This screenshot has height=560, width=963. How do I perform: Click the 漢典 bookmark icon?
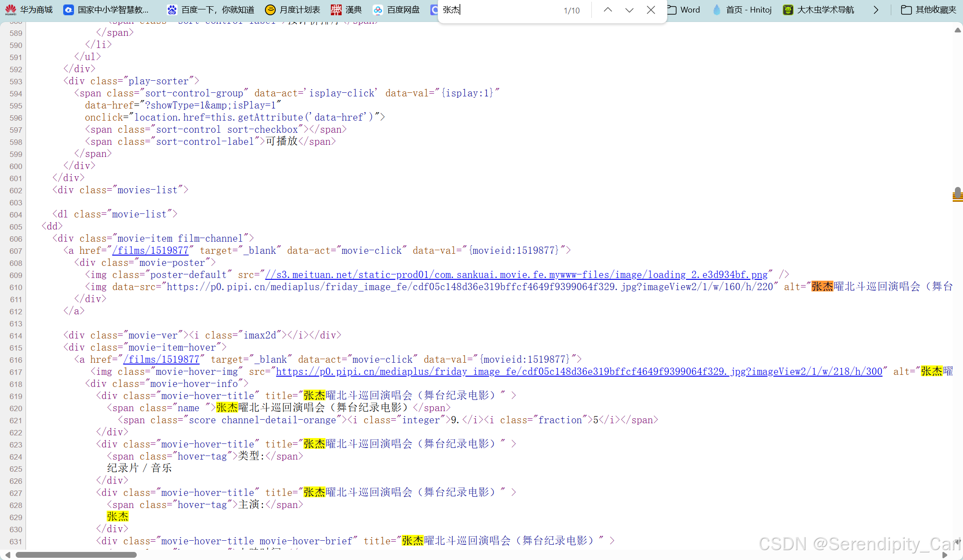coord(336,9)
